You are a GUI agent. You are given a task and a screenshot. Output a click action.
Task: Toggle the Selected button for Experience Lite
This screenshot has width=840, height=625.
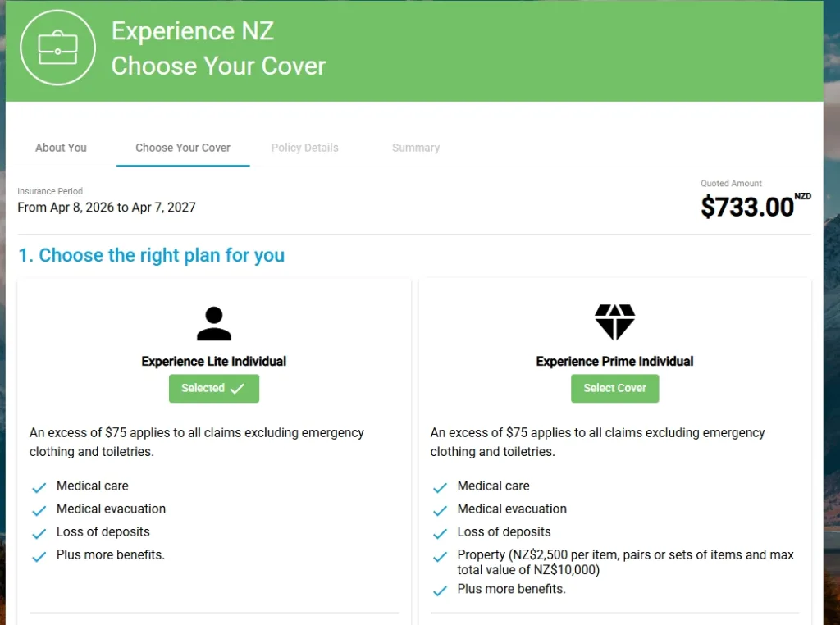[214, 389]
